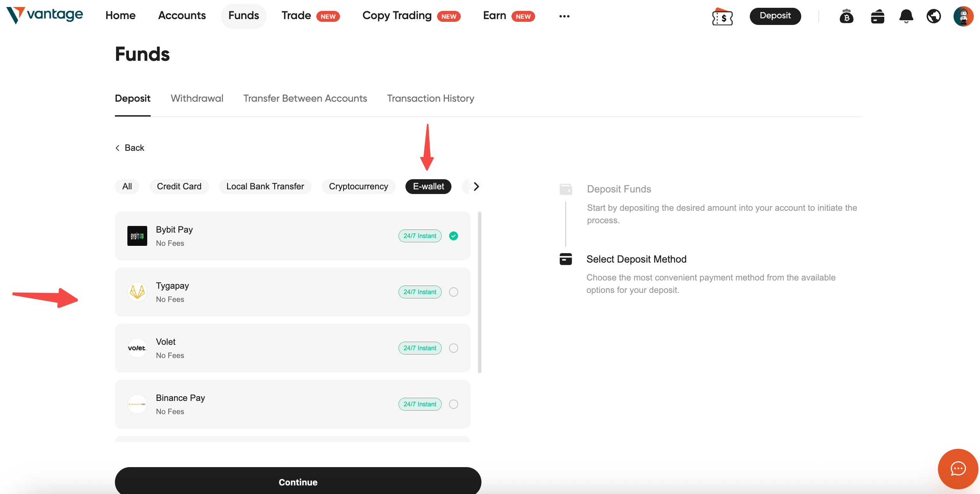Click the Continue button

(298, 481)
